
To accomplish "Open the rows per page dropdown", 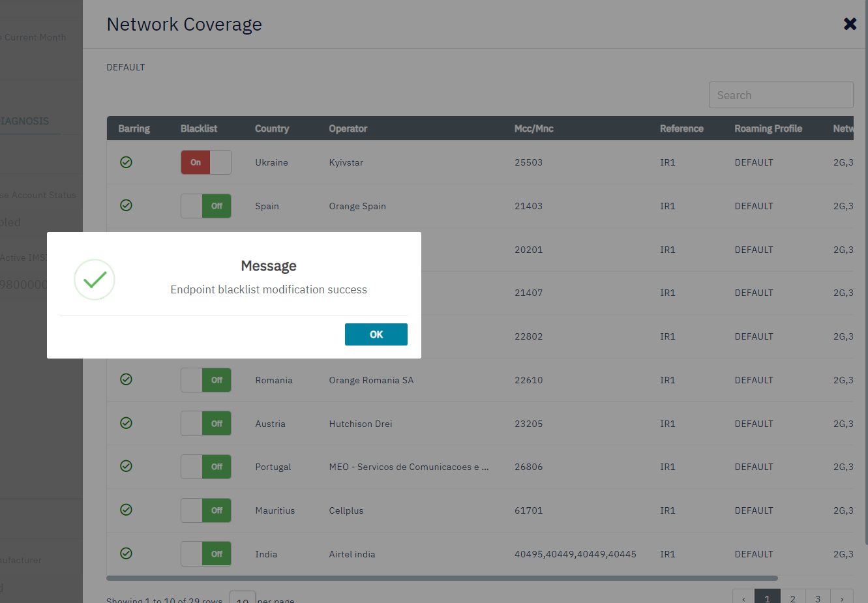I will (x=242, y=598).
